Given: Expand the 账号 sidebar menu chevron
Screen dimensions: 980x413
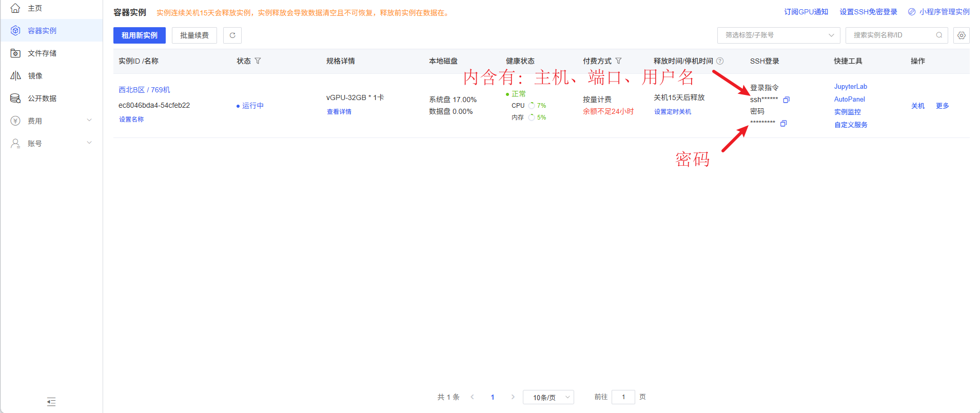Looking at the screenshot, I should [89, 143].
